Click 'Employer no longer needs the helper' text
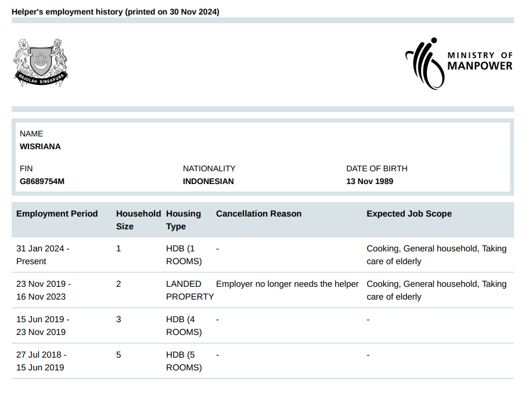The width and height of the screenshot is (532, 400). [x=287, y=284]
